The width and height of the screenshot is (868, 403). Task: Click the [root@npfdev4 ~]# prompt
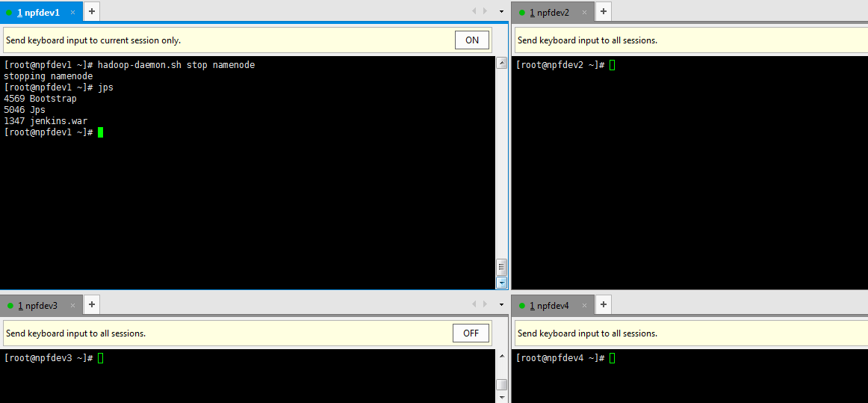565,358
